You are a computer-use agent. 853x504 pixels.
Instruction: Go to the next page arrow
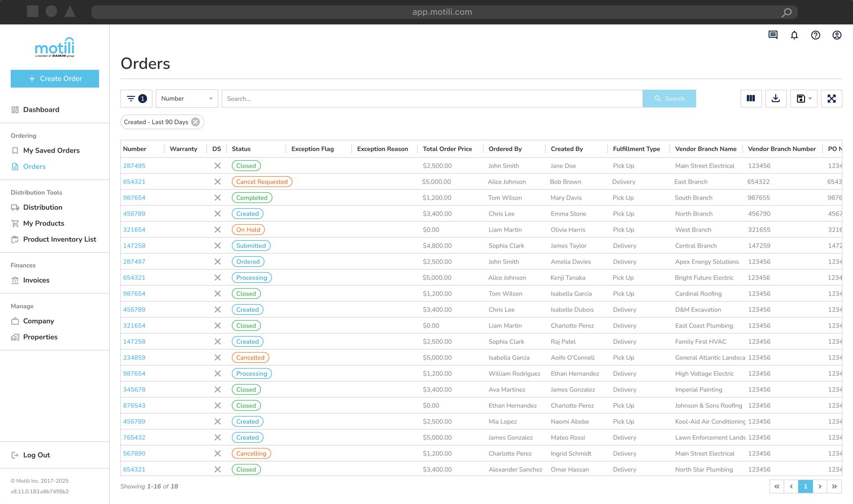(820, 486)
